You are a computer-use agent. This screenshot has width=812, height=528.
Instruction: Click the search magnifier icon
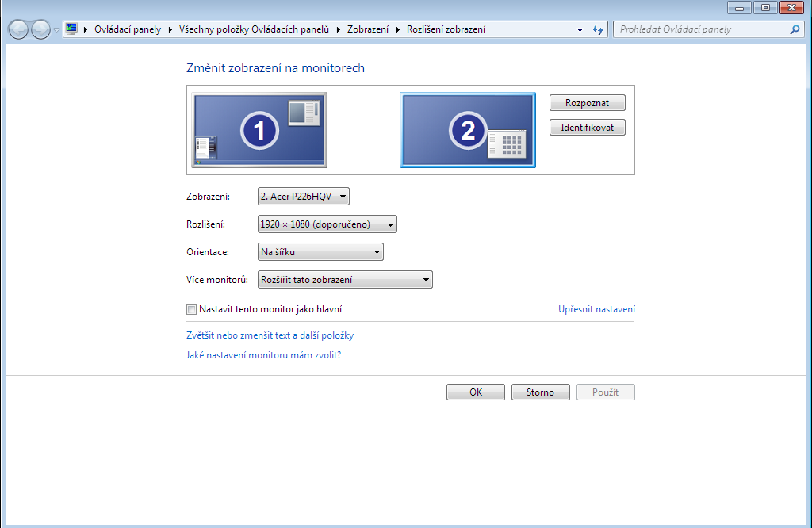(x=795, y=29)
